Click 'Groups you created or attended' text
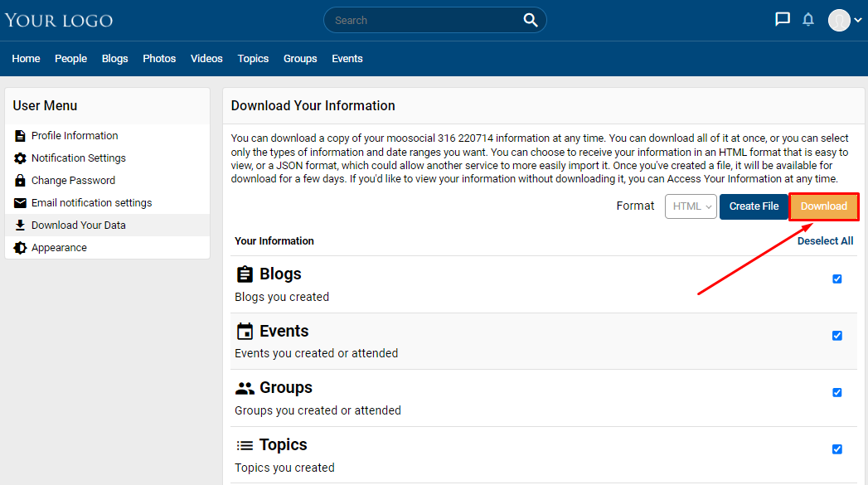The height and width of the screenshot is (485, 868). point(318,410)
